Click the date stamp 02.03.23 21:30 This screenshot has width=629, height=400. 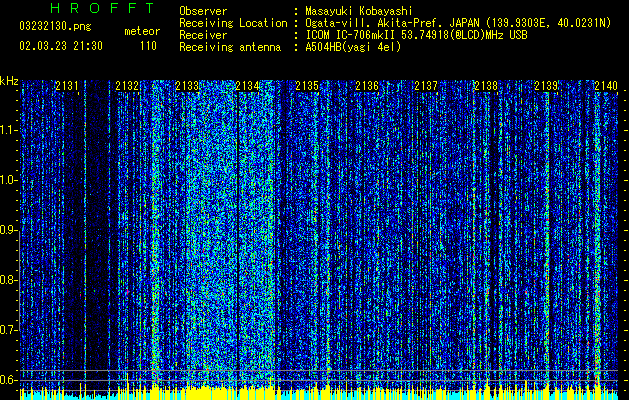61,46
